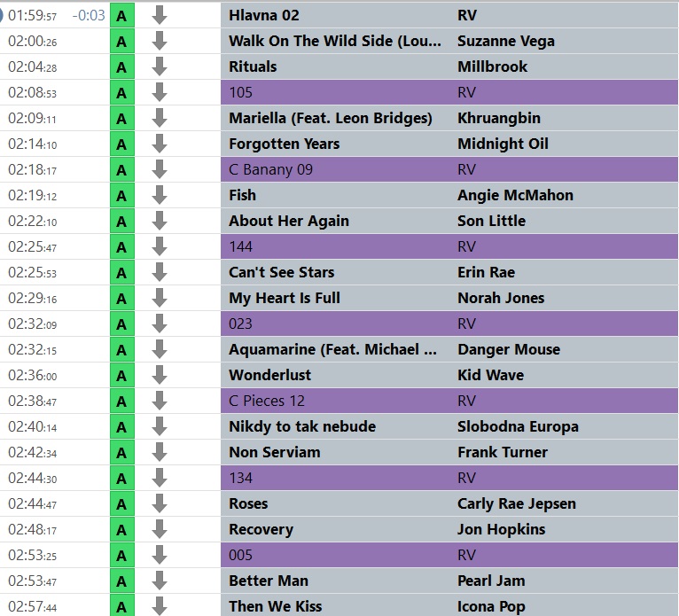Click the green A badge for Non Serviam
This screenshot has height=616, width=679.
coord(122,453)
